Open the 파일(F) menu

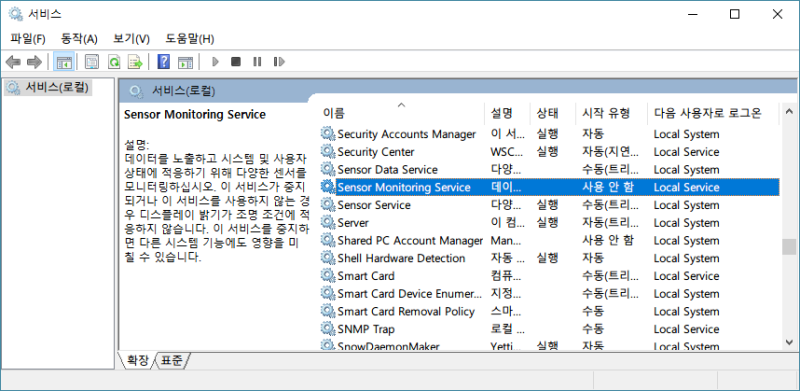(28, 39)
